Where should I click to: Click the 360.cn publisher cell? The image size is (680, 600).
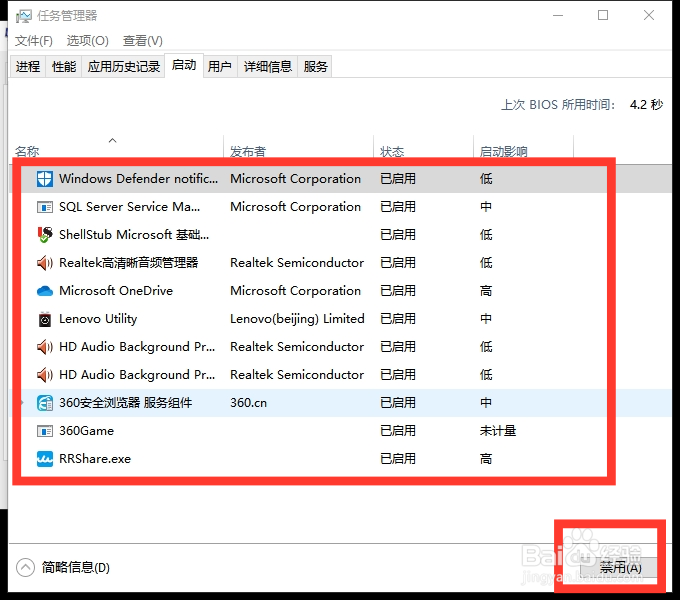248,403
